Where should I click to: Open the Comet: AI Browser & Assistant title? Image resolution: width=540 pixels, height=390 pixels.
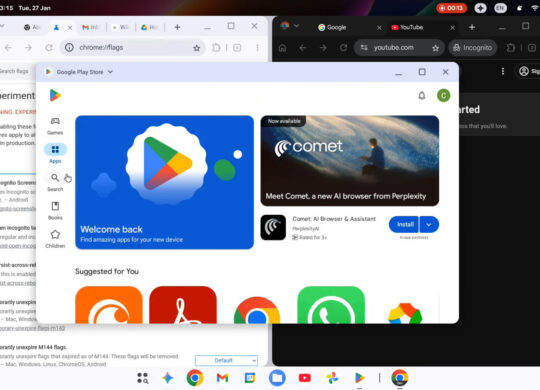(x=334, y=219)
